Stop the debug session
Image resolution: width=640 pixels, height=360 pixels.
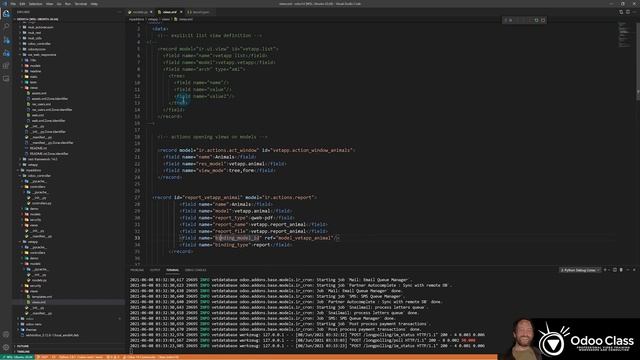point(543,20)
